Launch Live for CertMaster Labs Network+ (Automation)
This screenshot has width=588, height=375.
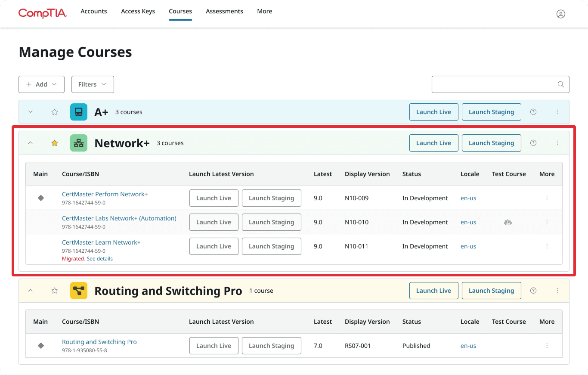coord(214,222)
